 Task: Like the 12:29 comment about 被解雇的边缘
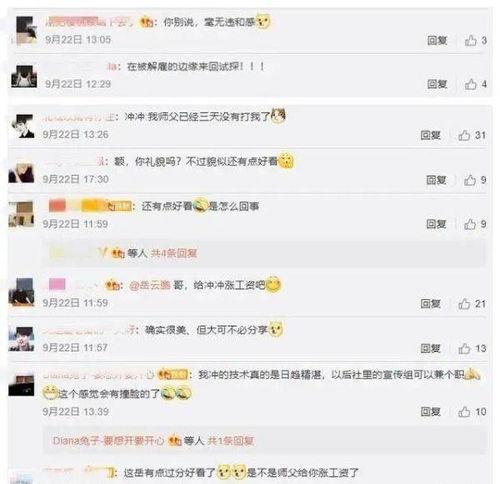pos(470,84)
